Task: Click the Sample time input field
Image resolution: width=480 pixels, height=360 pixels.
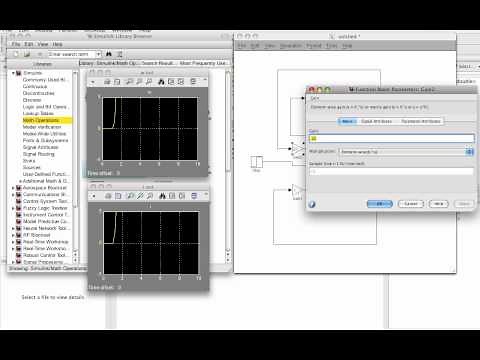Action: [391, 172]
